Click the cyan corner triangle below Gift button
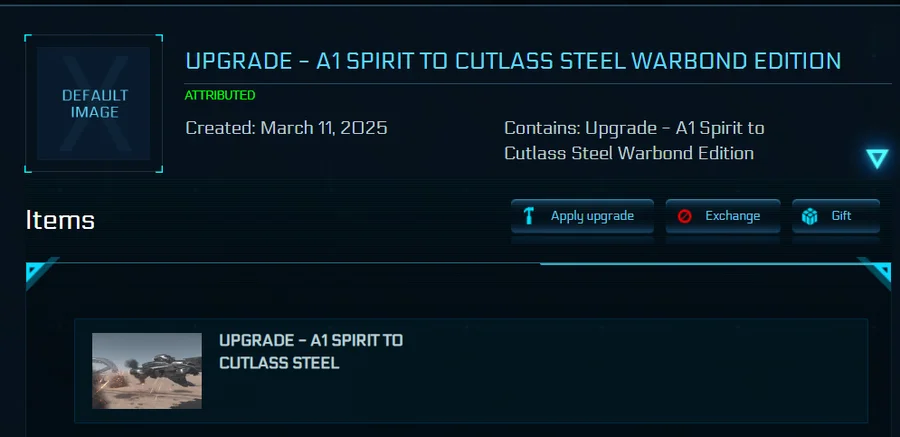900x437 pixels. pyautogui.click(x=875, y=273)
